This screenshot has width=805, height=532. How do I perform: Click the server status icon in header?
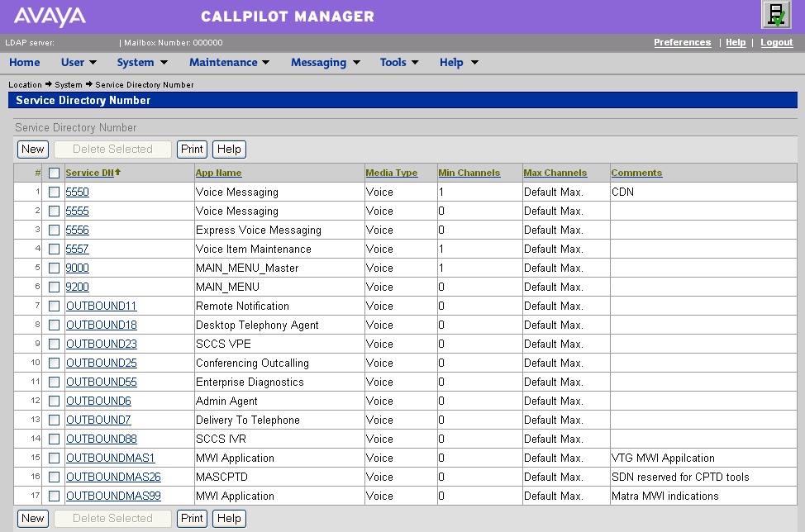[776, 15]
